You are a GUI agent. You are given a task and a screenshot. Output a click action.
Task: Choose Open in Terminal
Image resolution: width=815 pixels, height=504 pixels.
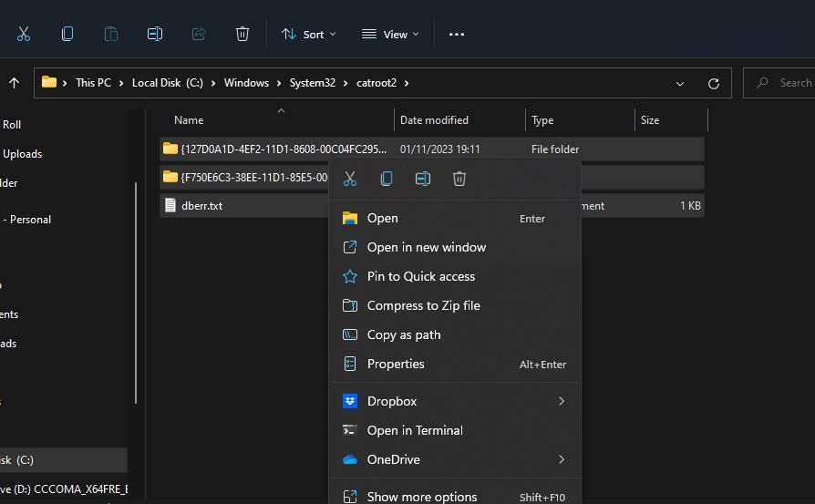pyautogui.click(x=415, y=430)
